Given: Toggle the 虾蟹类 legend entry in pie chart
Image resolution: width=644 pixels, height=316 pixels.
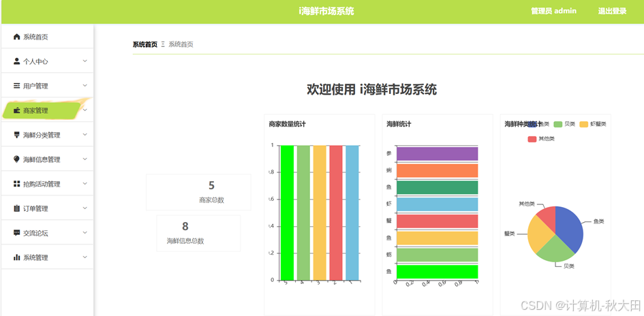Looking at the screenshot, I should (593, 124).
